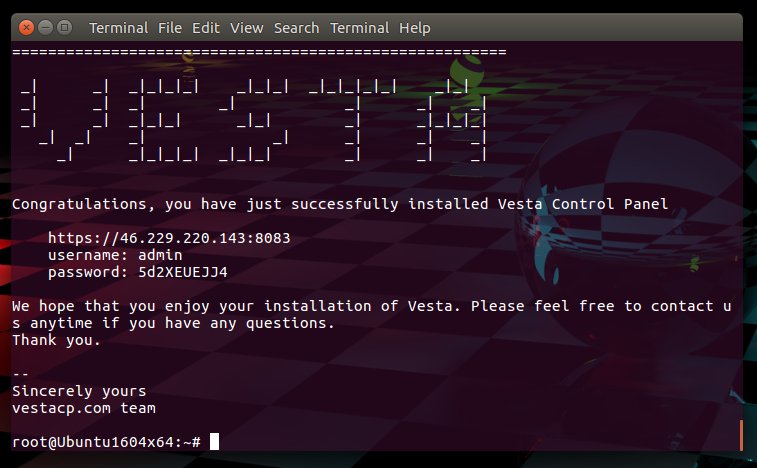Viewport: 757px width, 468px height.
Task: Close the terminal window
Action: 27,28
